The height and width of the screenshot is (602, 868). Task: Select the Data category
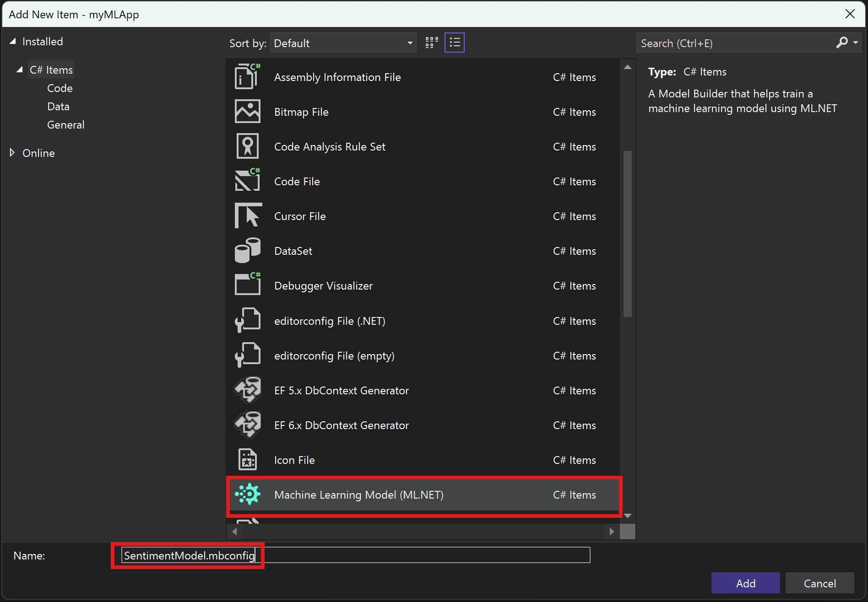click(x=58, y=106)
